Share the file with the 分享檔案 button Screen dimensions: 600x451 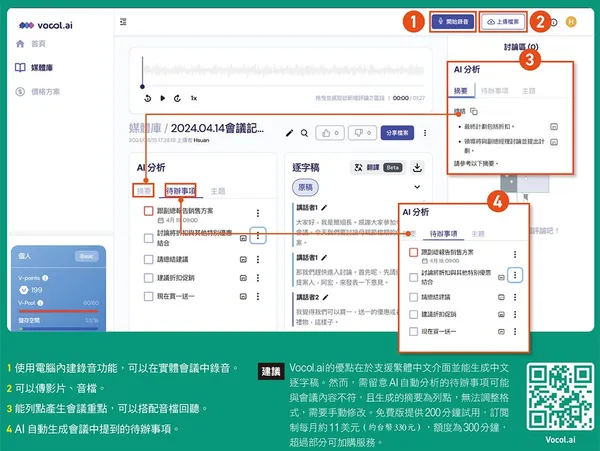pyautogui.click(x=397, y=133)
